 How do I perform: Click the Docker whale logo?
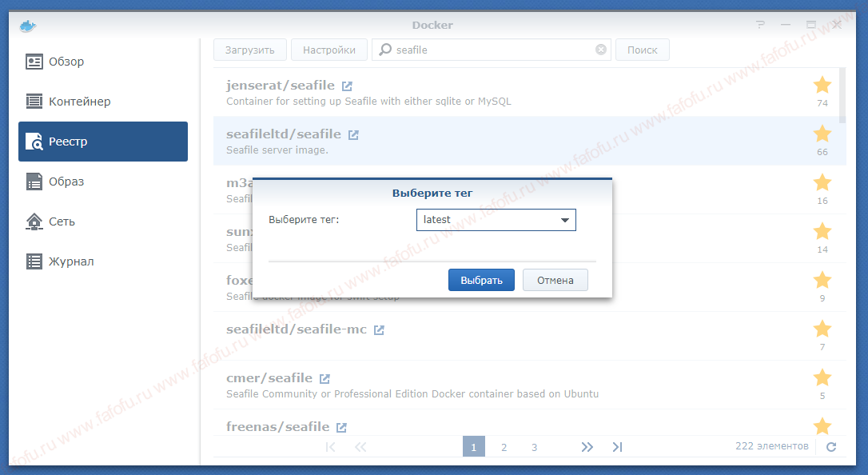coord(28,26)
